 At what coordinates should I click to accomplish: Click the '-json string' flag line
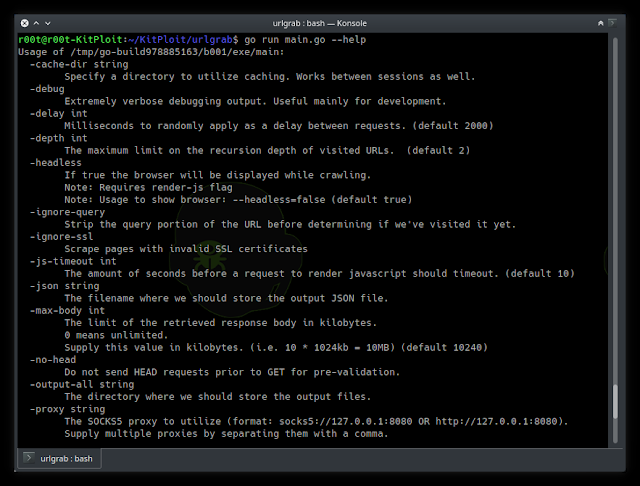pyautogui.click(x=64, y=286)
